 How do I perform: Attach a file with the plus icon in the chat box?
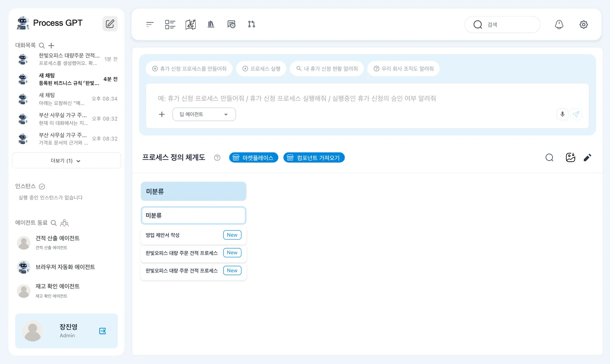[x=162, y=114]
